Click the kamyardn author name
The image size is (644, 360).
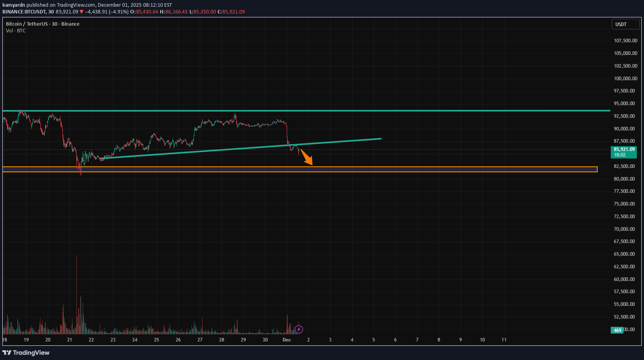(x=14, y=5)
